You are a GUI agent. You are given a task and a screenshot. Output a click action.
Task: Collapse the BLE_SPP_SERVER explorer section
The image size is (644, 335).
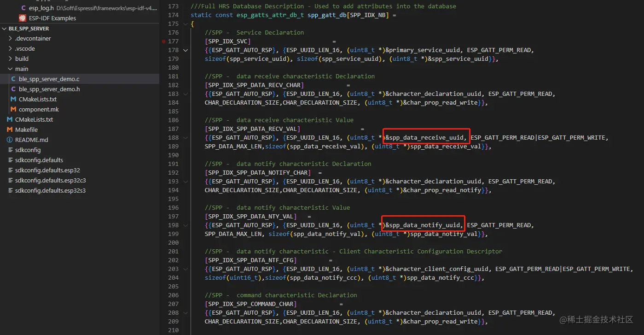coord(5,29)
